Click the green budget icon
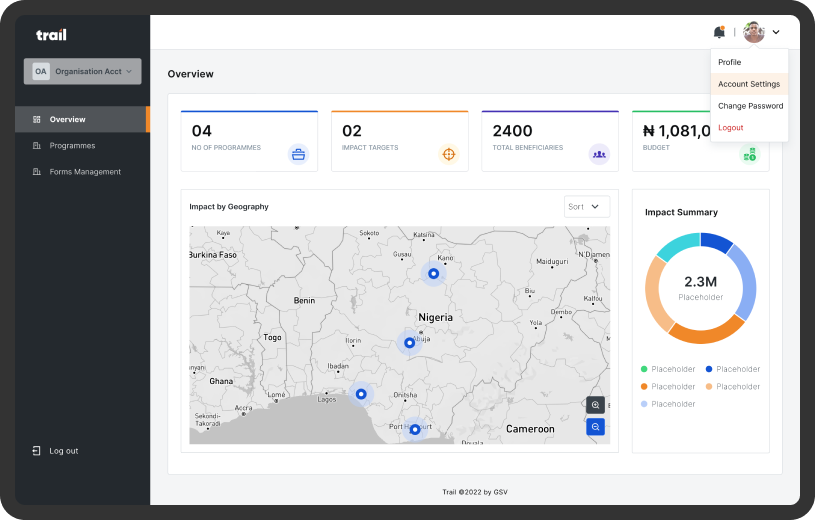Image resolution: width=815 pixels, height=520 pixels. click(x=749, y=154)
